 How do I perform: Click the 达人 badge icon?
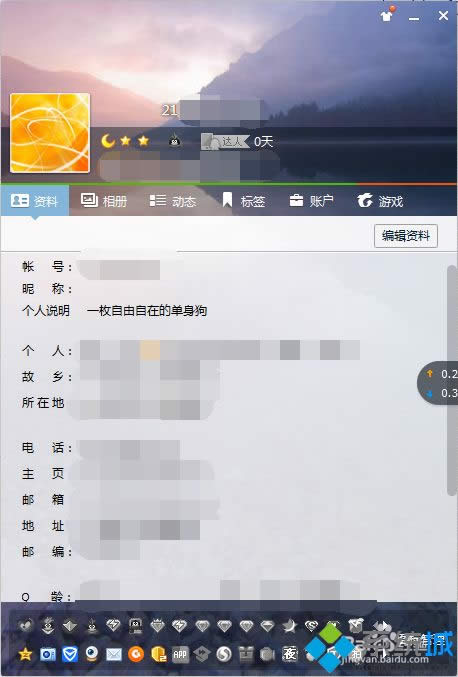click(x=225, y=142)
